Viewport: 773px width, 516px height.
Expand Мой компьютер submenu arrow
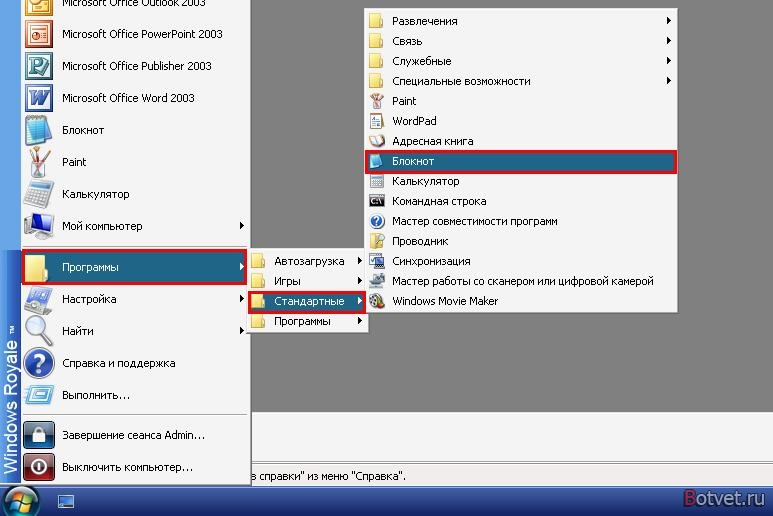242,226
